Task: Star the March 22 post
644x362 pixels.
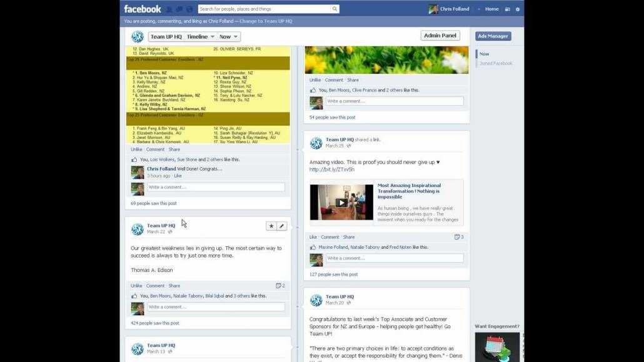Action: (x=271, y=226)
